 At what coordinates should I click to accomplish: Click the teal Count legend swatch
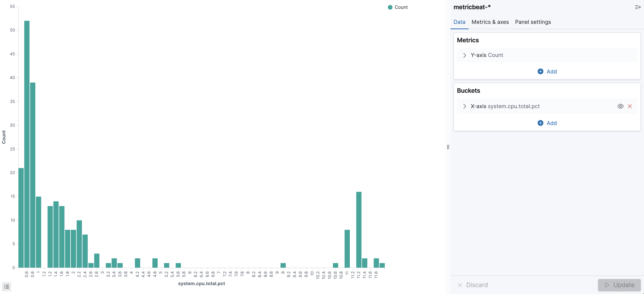point(390,7)
